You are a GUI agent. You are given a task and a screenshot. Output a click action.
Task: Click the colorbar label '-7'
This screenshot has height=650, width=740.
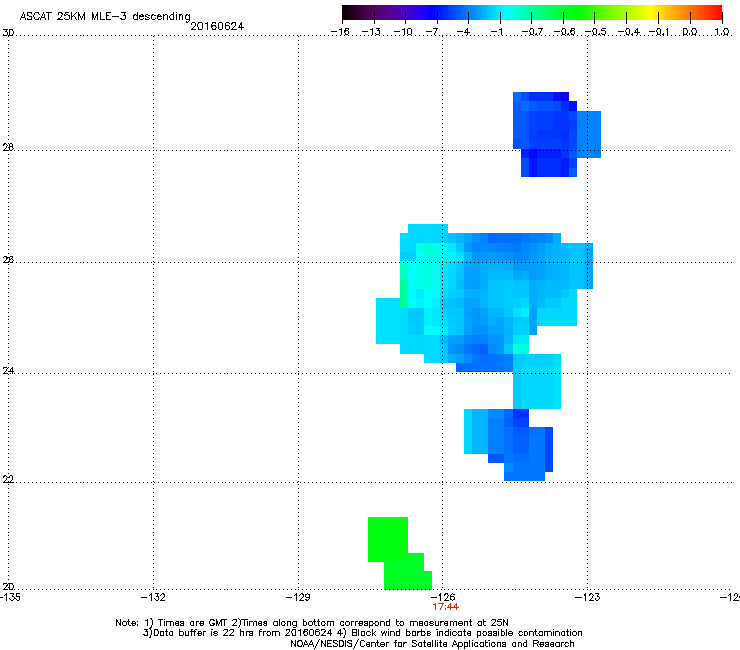[432, 32]
